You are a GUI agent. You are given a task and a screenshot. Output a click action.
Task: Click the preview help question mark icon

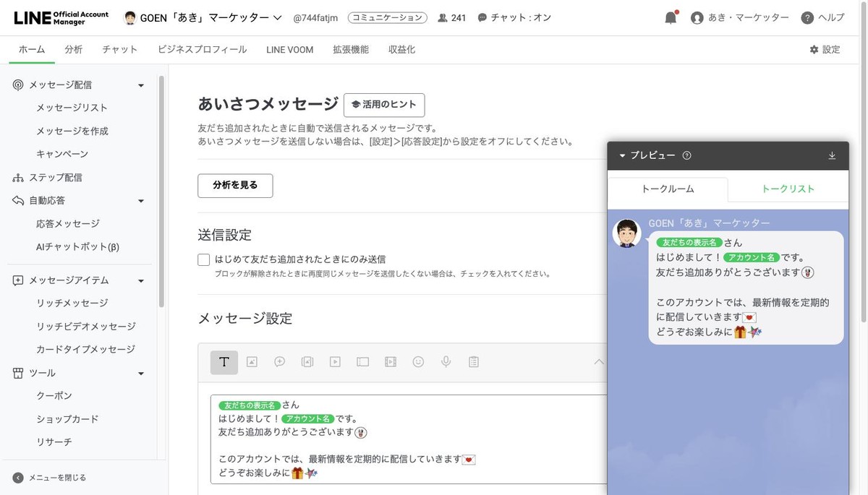pos(687,155)
